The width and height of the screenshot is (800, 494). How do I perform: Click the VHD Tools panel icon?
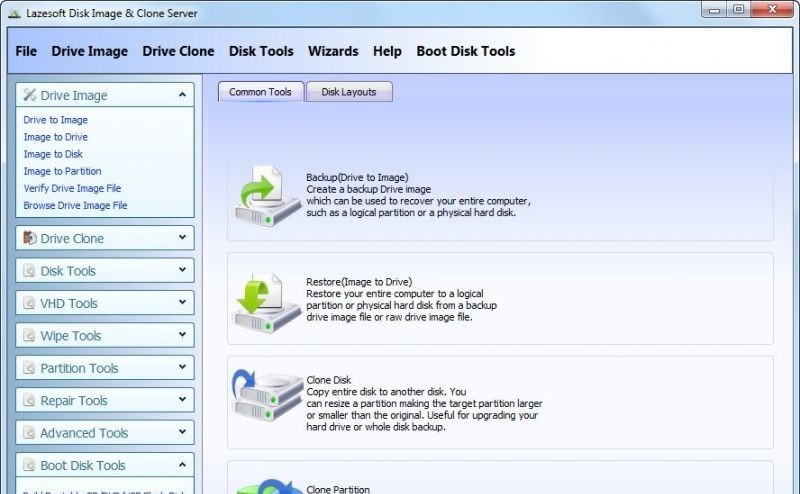point(30,303)
